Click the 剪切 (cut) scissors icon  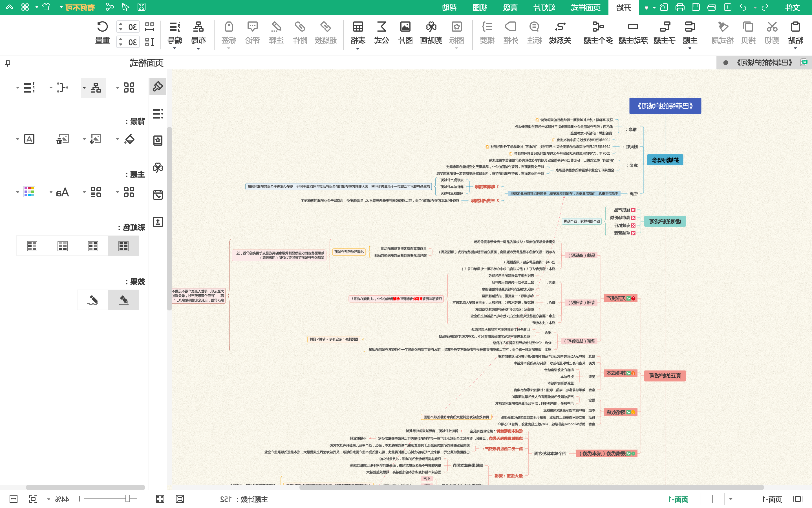point(772,27)
